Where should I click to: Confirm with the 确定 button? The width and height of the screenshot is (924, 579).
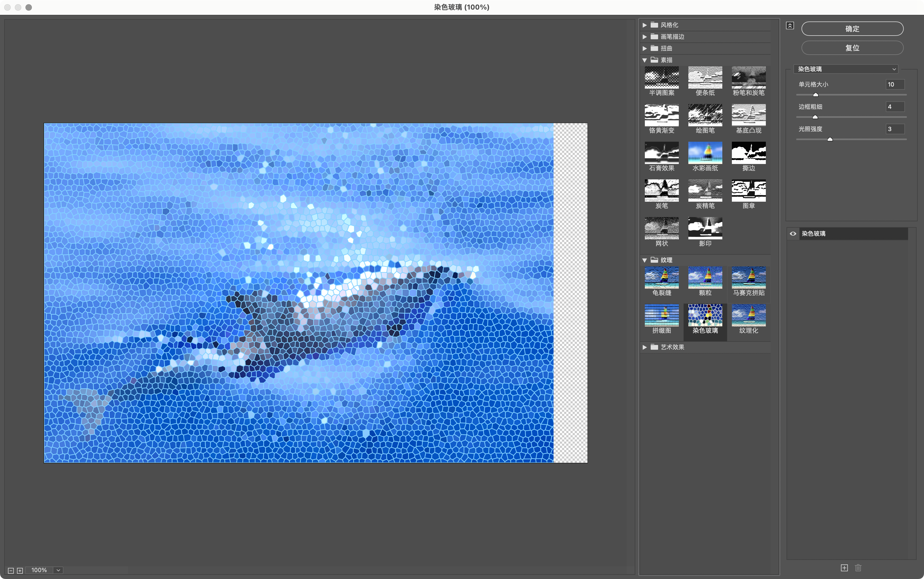[852, 29]
